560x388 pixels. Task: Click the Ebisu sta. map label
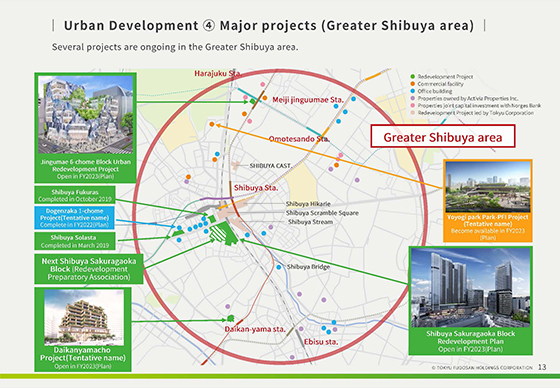point(321,342)
